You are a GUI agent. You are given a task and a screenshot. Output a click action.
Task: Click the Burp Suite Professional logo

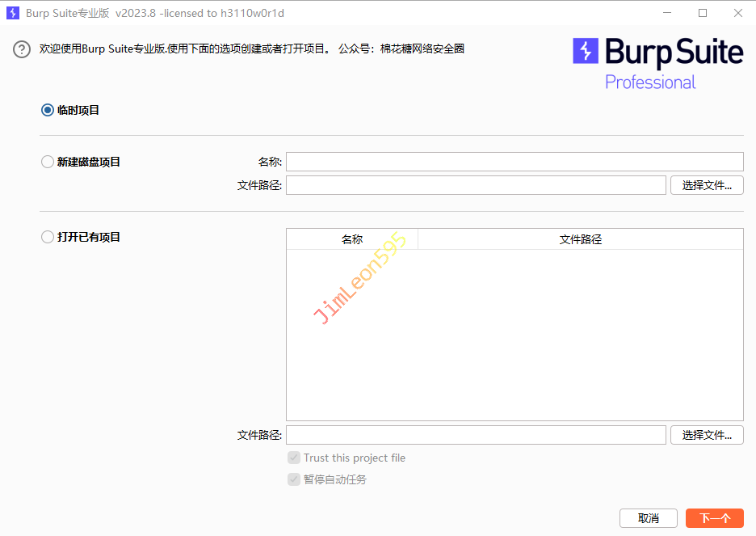(x=657, y=63)
